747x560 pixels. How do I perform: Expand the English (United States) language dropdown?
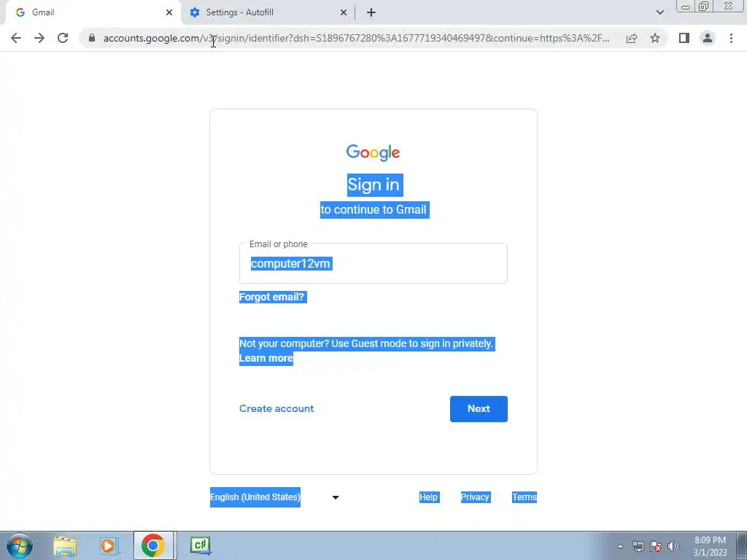275,497
